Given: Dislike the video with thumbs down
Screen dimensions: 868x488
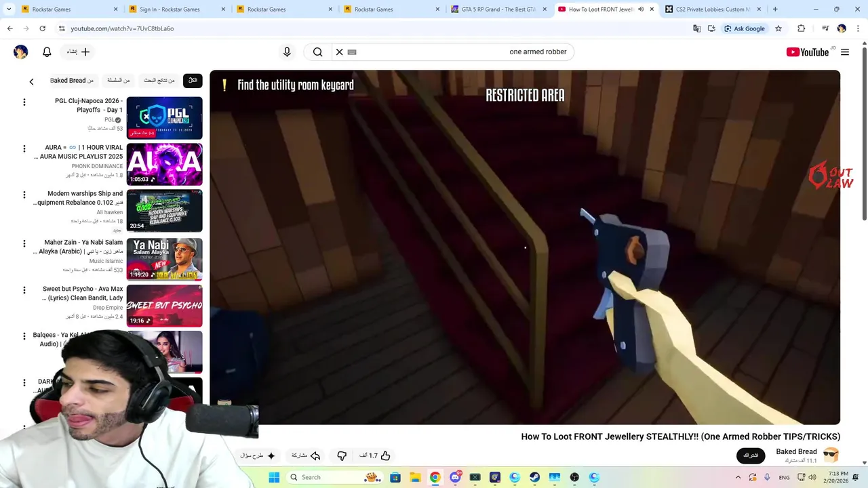Looking at the screenshot, I should tap(342, 455).
